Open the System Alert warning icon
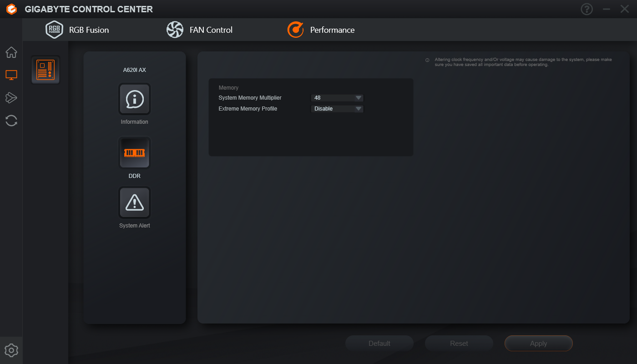 pyautogui.click(x=134, y=202)
